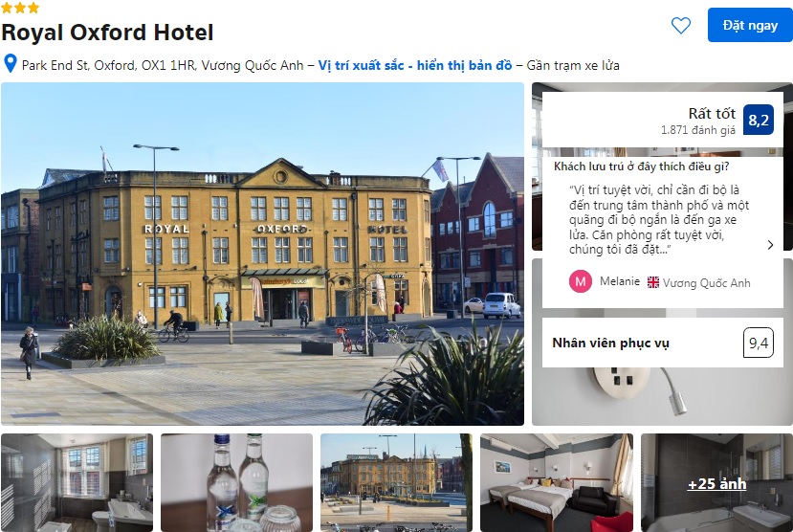Open the +25 ảnh photo gallery
The width and height of the screenshot is (793, 532).
[716, 483]
